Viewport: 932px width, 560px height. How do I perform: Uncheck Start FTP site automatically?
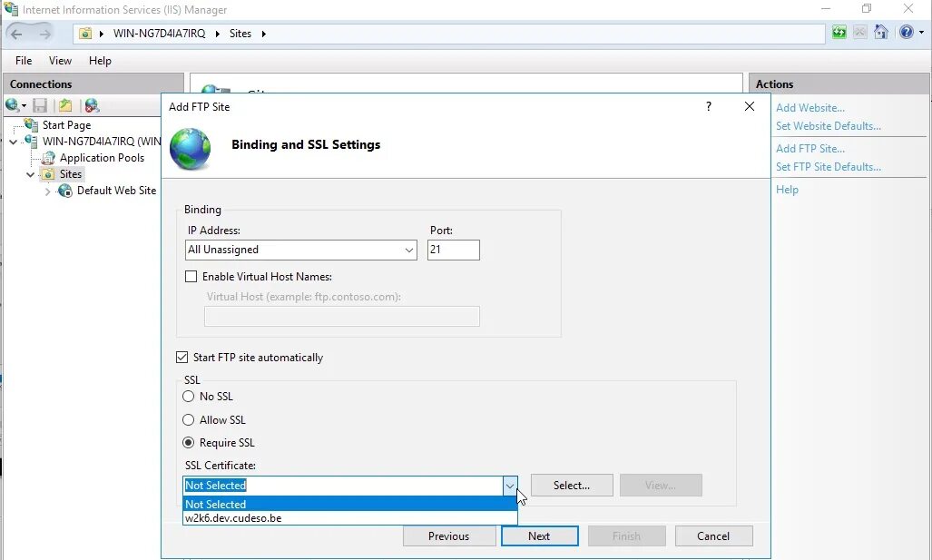click(x=181, y=358)
